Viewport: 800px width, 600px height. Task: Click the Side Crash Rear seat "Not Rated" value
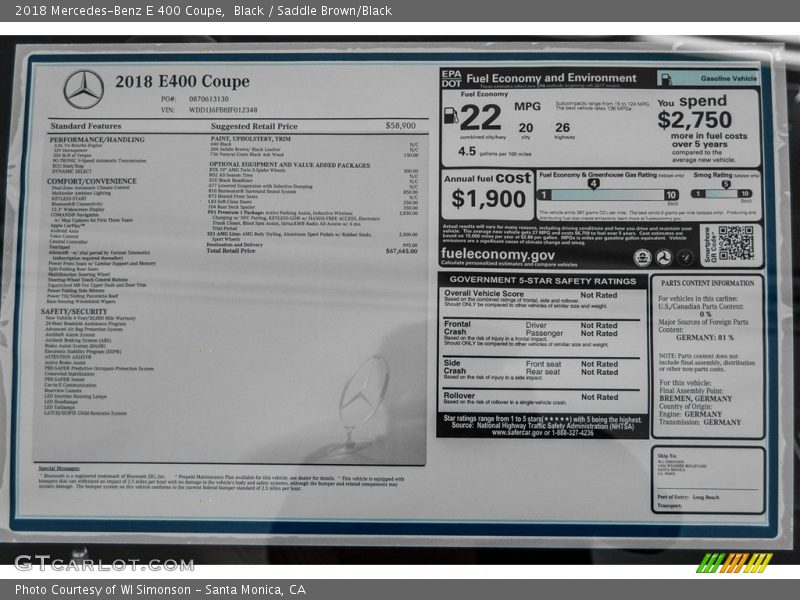(599, 372)
